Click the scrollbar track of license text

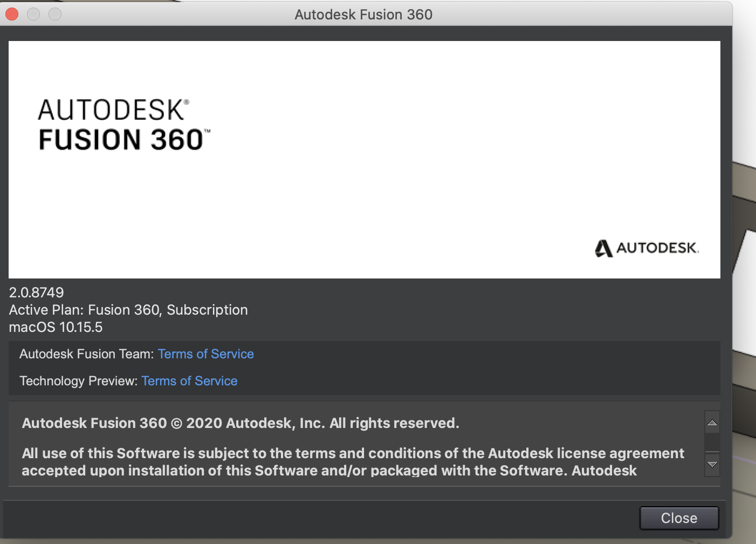point(712,443)
